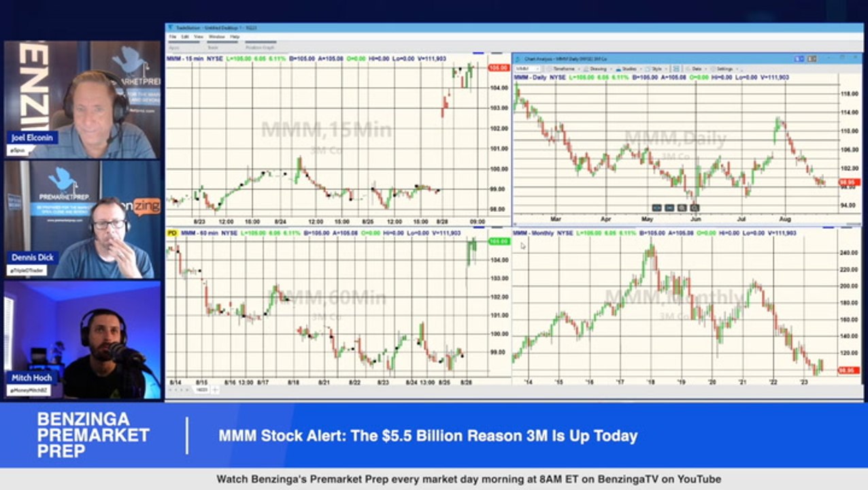The image size is (868, 490).
Task: Open the Data dropdown
Action: [x=695, y=69]
